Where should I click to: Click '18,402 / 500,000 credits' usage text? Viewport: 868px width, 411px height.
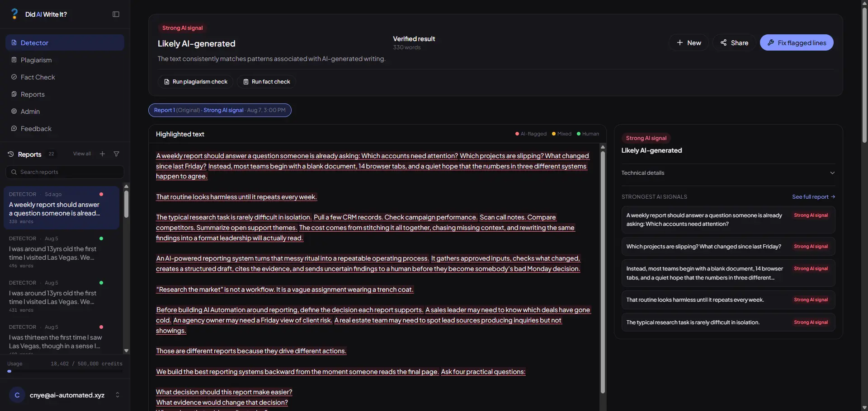pyautogui.click(x=86, y=364)
